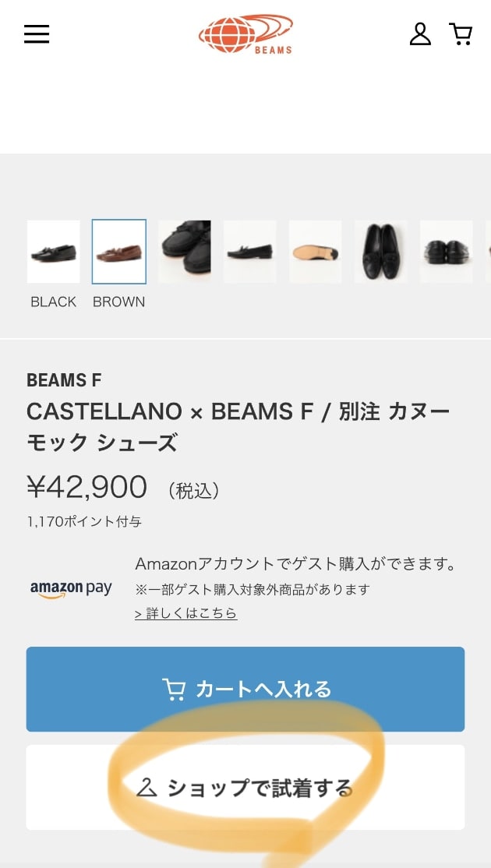Click the カートへ入れる button
The image size is (491, 868).
[245, 690]
